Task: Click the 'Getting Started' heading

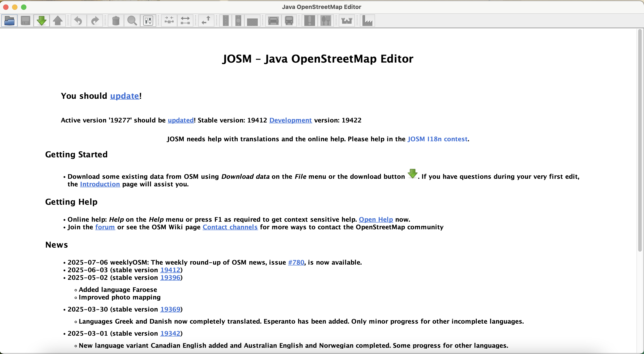Action: (76, 154)
